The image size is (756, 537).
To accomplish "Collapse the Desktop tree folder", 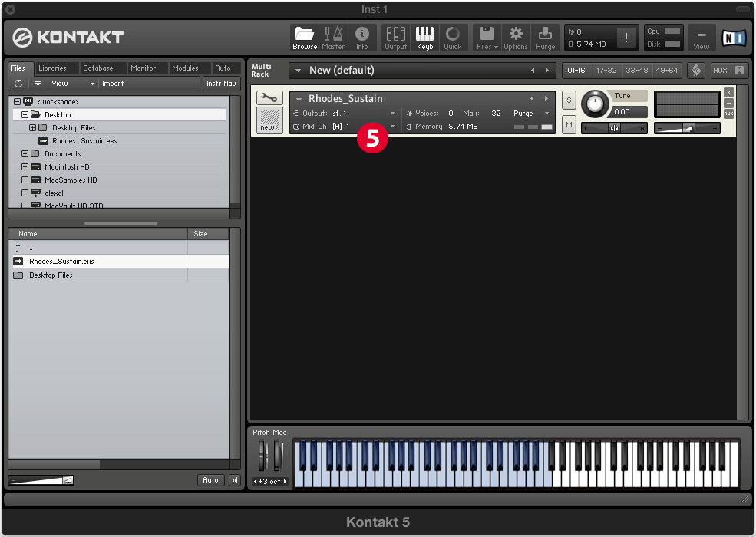I will 25,115.
